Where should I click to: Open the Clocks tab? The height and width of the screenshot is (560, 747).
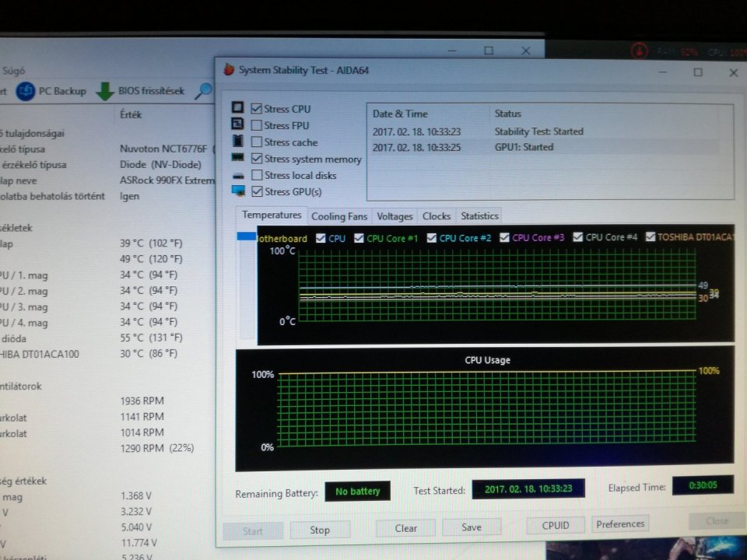[437, 216]
